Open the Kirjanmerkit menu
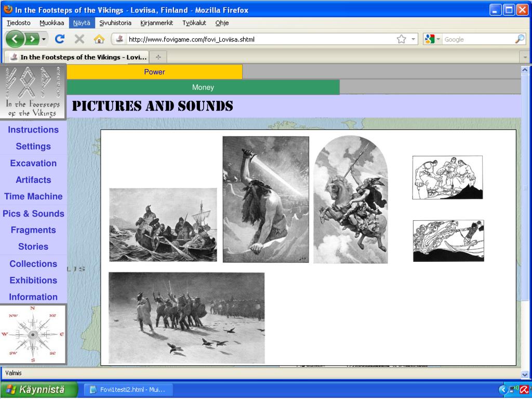 click(157, 23)
